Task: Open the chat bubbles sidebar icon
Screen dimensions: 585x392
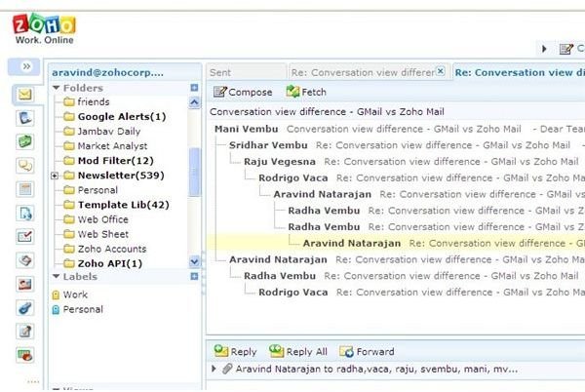Action: click(x=24, y=166)
